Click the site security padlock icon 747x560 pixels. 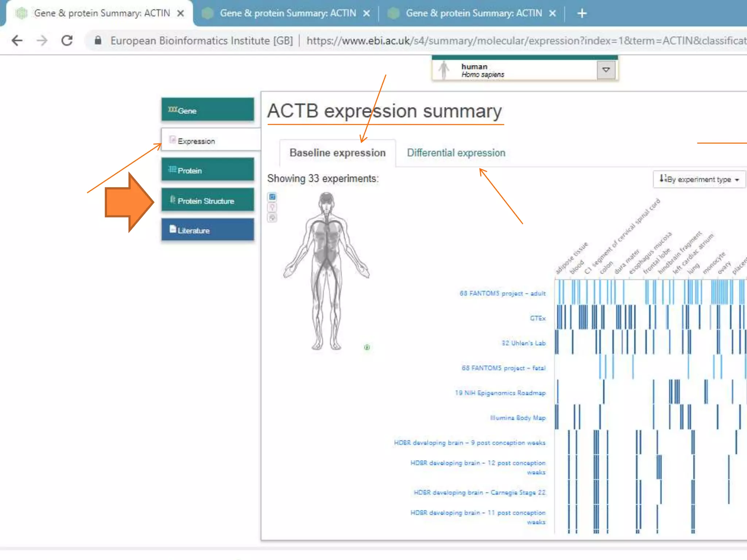point(98,40)
